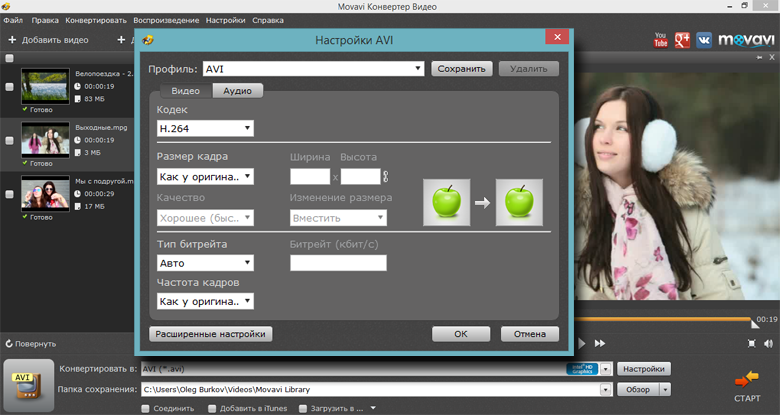Click the dialog title bar app icon
This screenshot has width=780, height=415.
[148, 40]
